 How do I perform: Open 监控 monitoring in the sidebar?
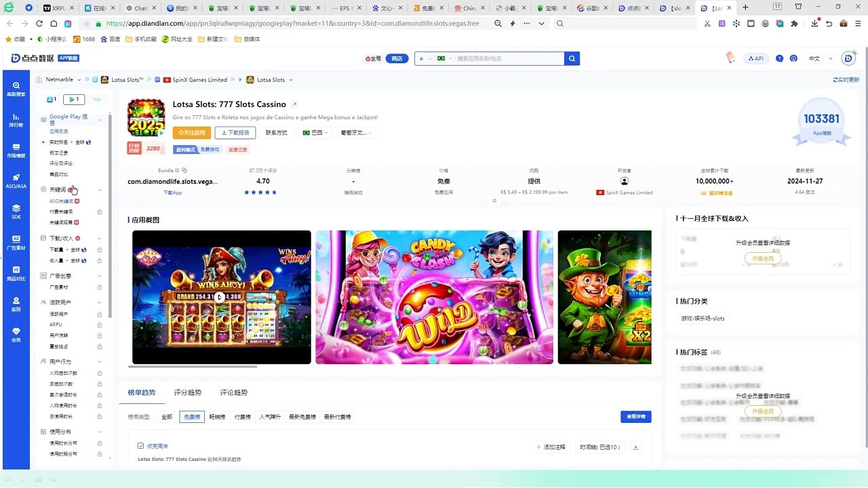16,304
